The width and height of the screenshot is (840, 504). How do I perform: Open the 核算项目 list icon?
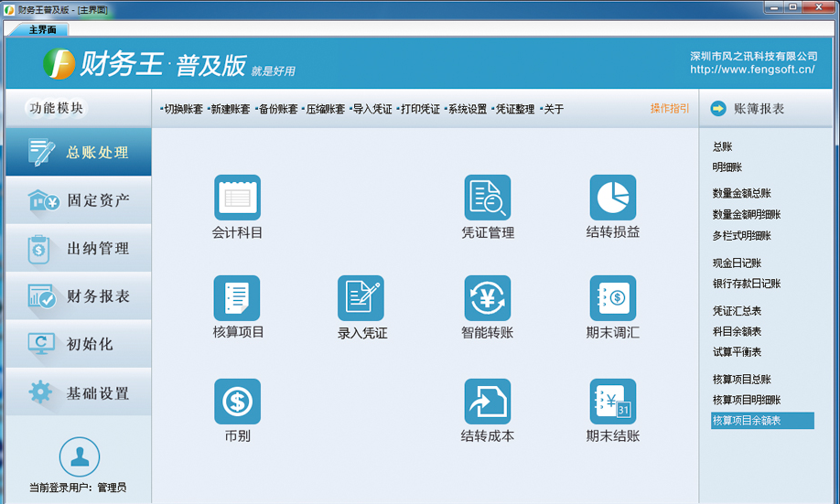click(x=237, y=298)
